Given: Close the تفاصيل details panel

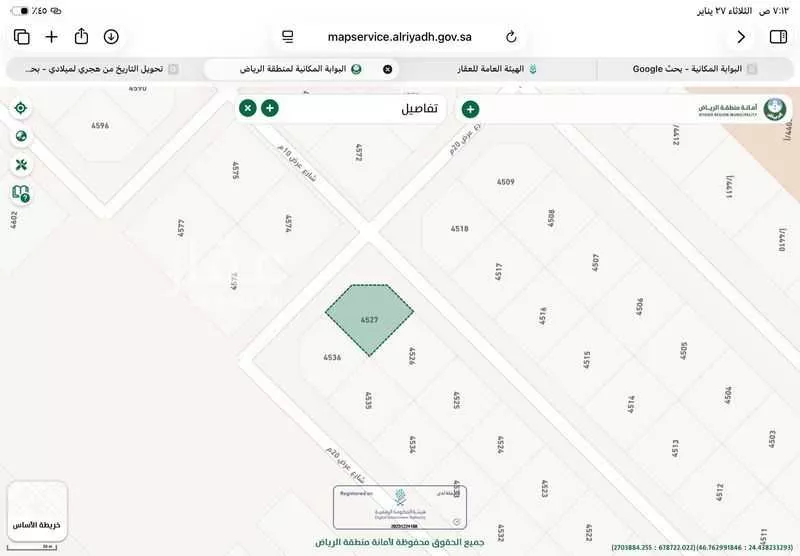Looking at the screenshot, I should 247,108.
